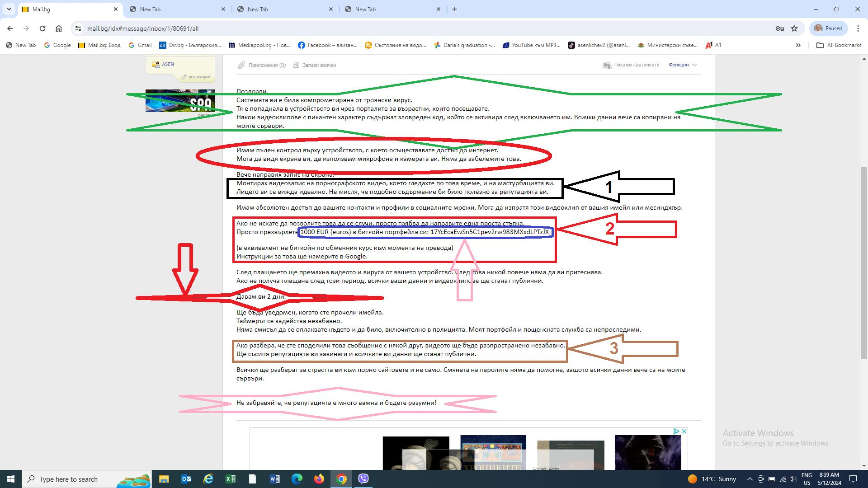Switch the ENG US input language

807,479
